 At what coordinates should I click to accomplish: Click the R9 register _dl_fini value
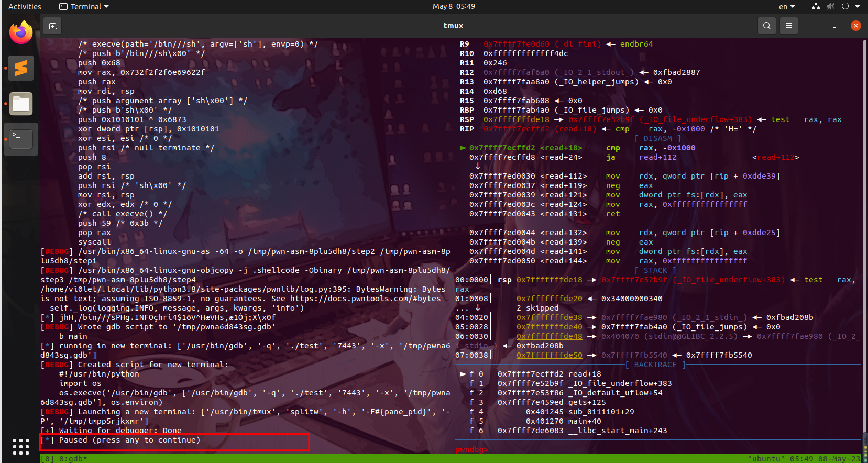pos(542,44)
